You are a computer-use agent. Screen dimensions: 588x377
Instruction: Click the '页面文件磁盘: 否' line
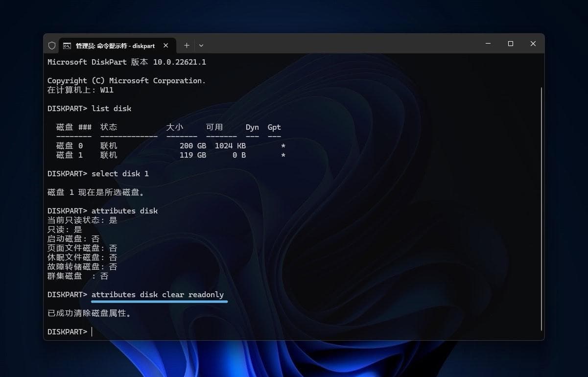[82, 248]
